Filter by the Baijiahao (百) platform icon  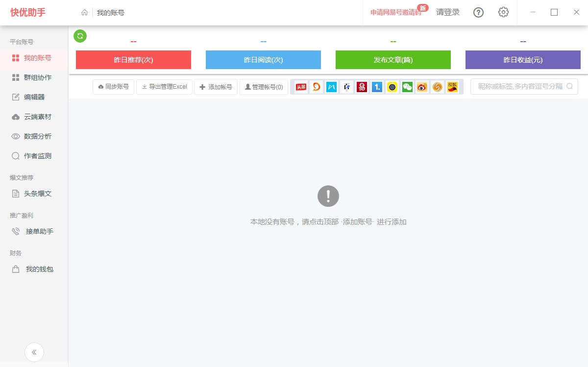click(x=346, y=87)
